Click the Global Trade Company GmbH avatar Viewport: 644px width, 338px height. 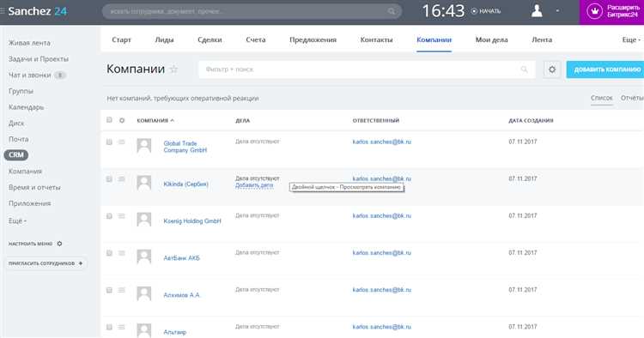143,146
